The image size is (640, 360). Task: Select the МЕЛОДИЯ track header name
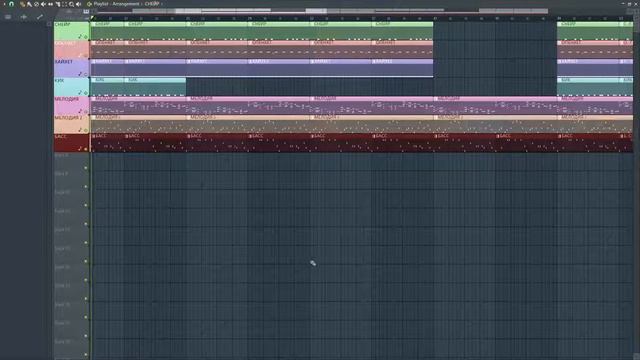67,99
